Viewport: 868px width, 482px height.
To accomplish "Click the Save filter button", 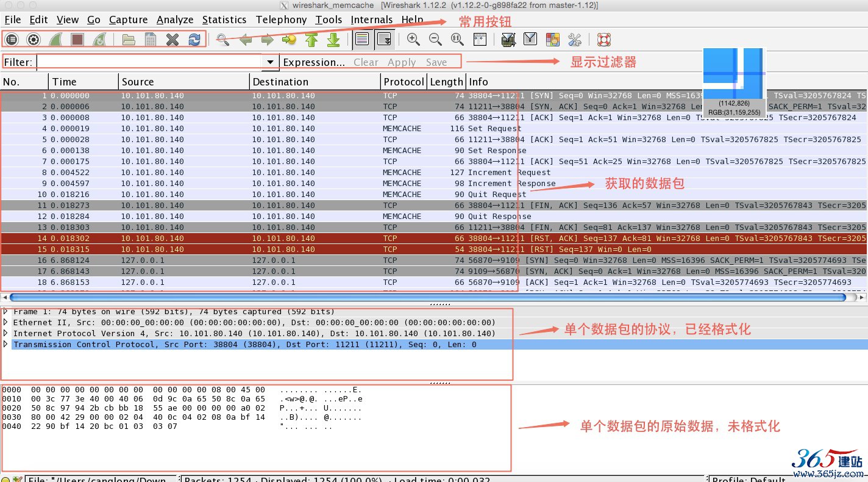I will click(x=436, y=62).
